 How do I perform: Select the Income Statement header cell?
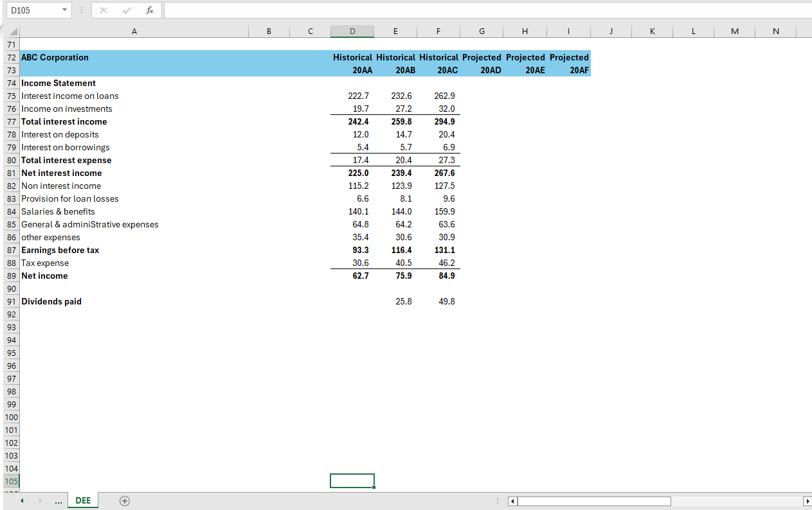coord(58,83)
